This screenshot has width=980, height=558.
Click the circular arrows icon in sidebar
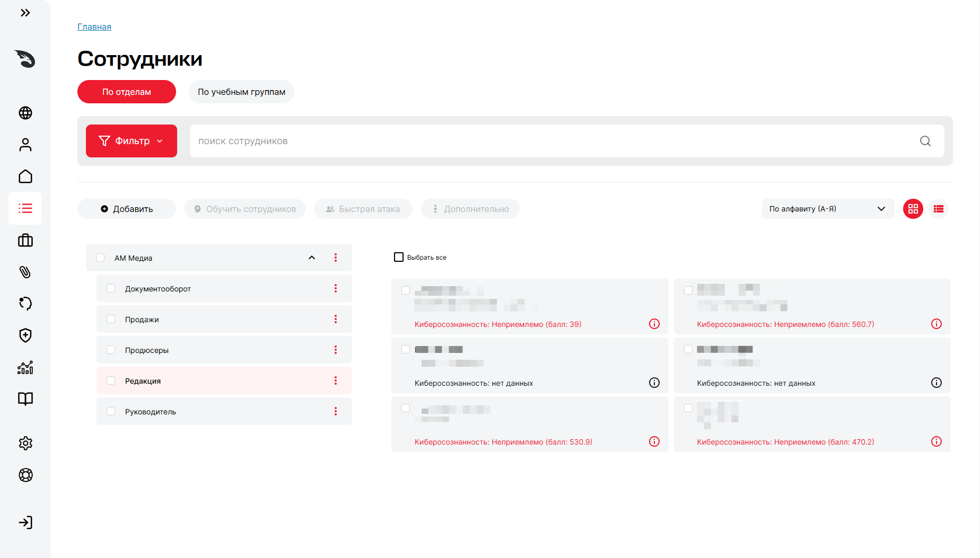point(25,304)
